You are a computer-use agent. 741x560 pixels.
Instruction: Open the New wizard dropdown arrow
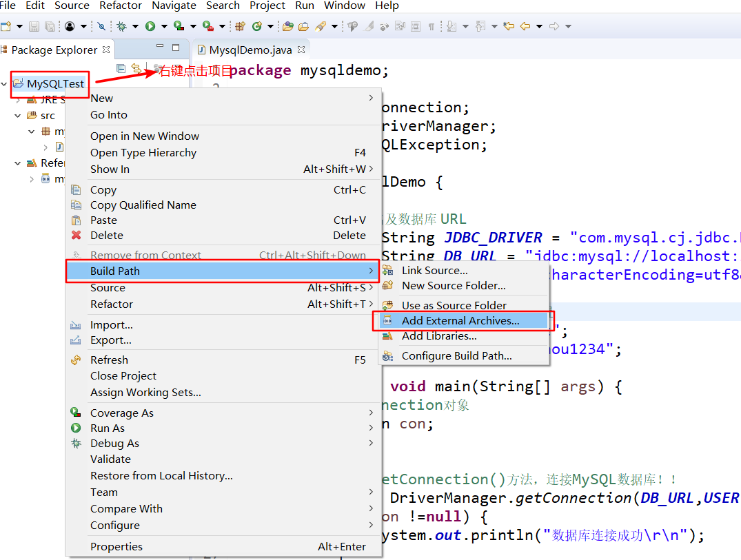coord(19,26)
